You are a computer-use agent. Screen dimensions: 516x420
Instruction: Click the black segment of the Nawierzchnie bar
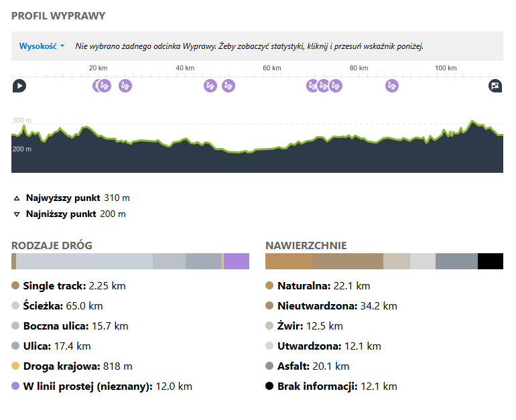tap(490, 261)
